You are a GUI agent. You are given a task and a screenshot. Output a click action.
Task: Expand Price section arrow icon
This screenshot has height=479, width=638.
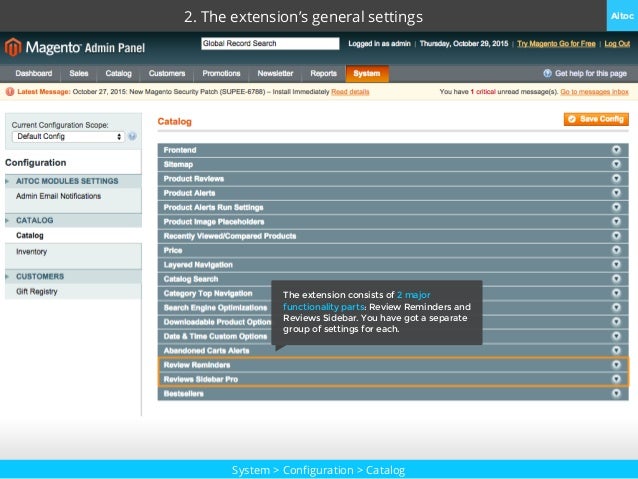616,250
